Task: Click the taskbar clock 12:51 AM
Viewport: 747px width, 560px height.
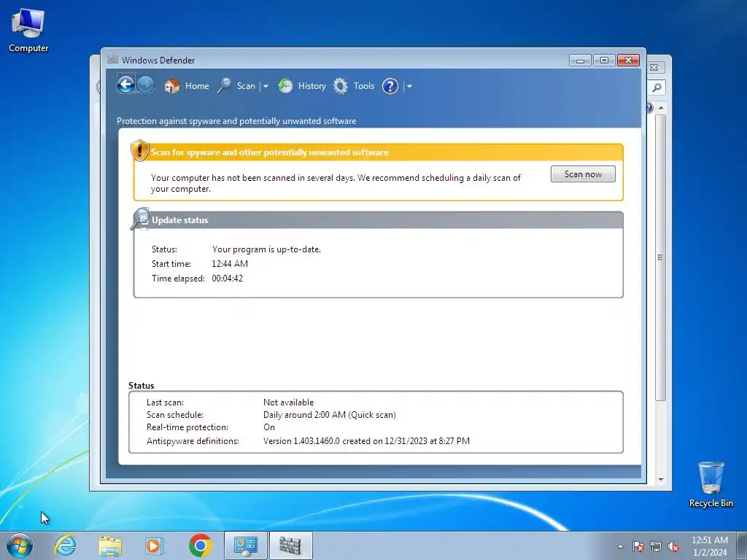Action: [709, 540]
